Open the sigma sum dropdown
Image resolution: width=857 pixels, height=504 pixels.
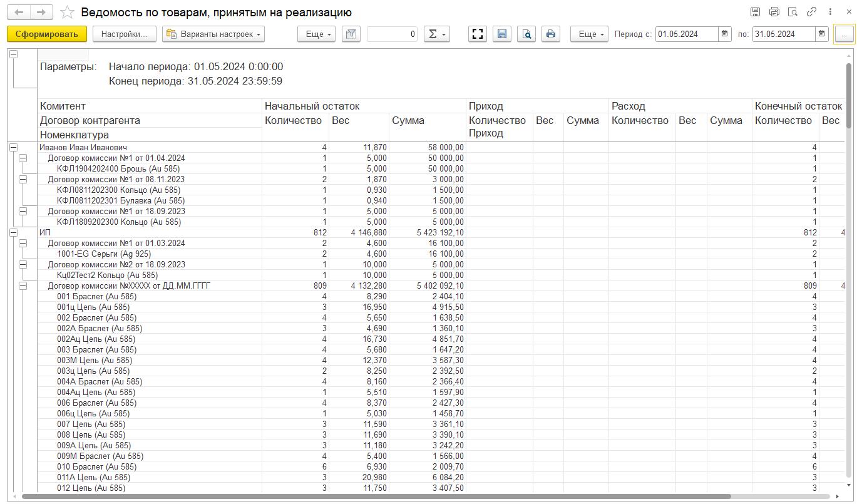click(437, 34)
